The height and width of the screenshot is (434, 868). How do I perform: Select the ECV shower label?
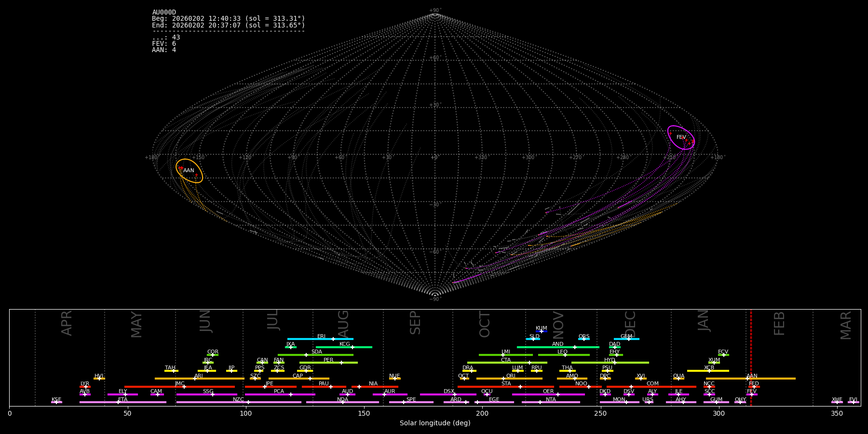coord(723,352)
